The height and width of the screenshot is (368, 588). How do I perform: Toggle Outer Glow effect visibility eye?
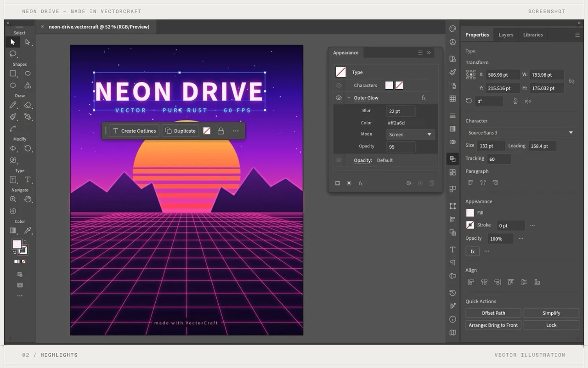pos(339,98)
